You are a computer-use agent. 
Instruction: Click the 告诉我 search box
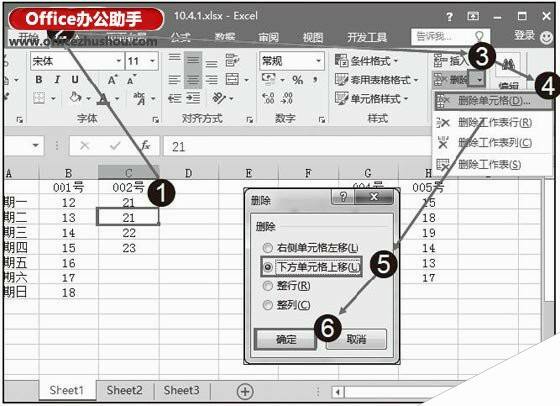point(450,37)
